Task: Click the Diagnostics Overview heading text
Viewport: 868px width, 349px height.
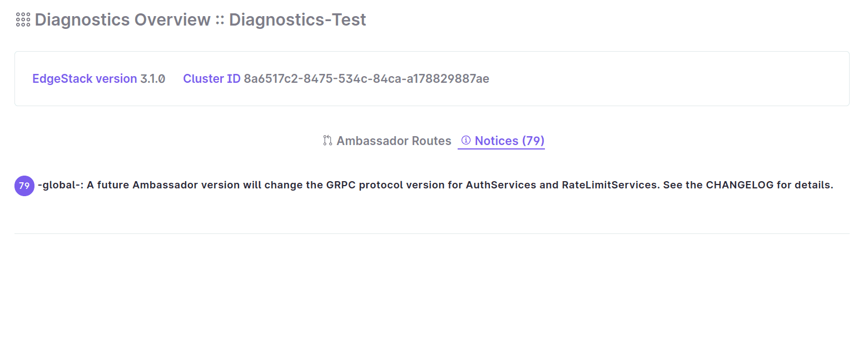Action: [122, 20]
